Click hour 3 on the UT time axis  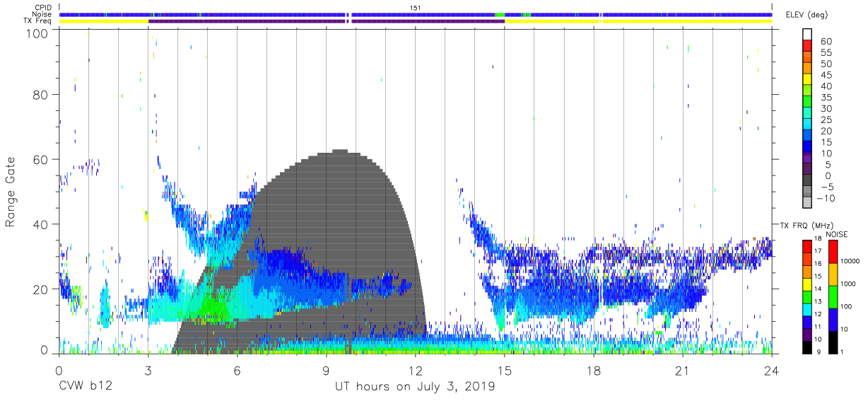pyautogui.click(x=148, y=371)
